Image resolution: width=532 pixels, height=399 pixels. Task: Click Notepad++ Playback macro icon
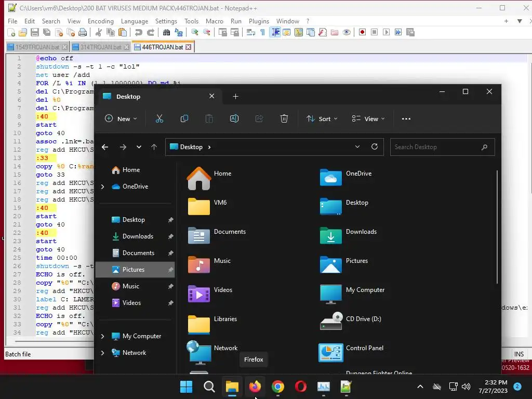tap(386, 32)
